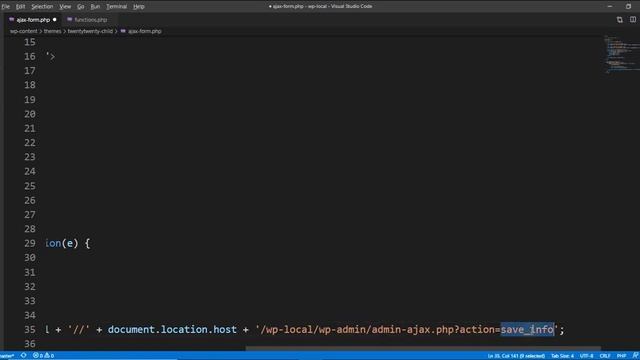Restore the VS Code window size
This screenshot has width=640, height=360.
[629, 7]
